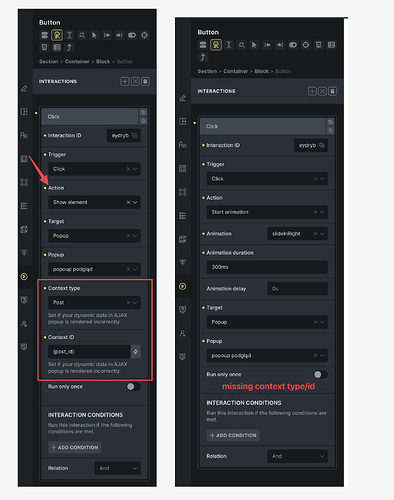Click ADD CONDITION in the right panel

(233, 435)
